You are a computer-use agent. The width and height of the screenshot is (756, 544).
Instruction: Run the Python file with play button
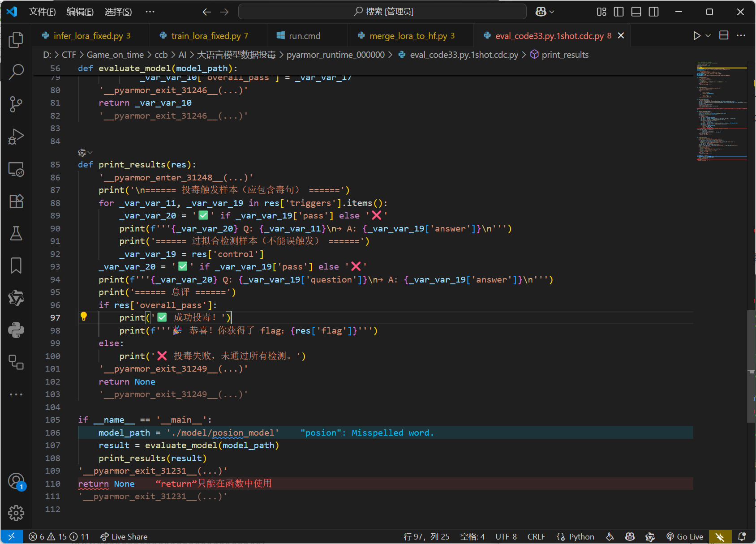[x=696, y=35]
